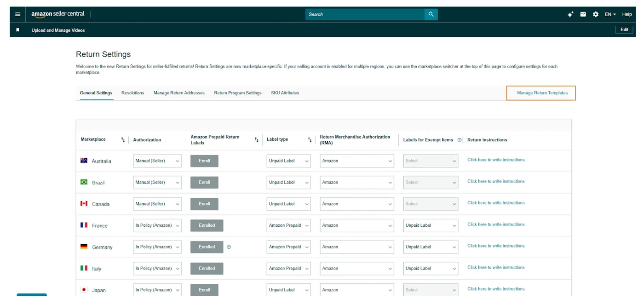
Task: Enroll Australia in Amazon Prepaid Return Labels
Action: coord(204,161)
